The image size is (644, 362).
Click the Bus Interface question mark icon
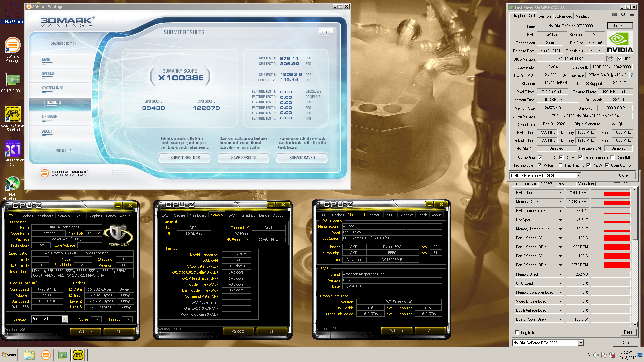pyautogui.click(x=632, y=75)
